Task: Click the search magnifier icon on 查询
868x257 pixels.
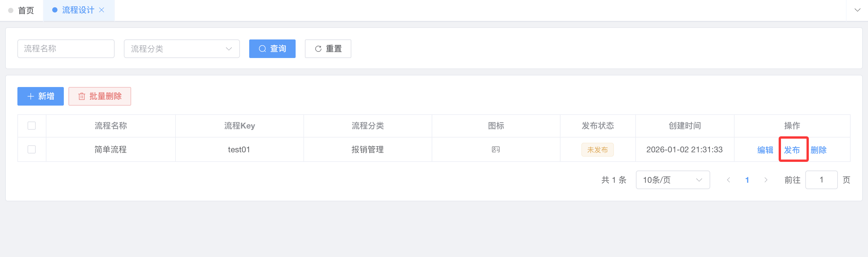Action: click(262, 49)
